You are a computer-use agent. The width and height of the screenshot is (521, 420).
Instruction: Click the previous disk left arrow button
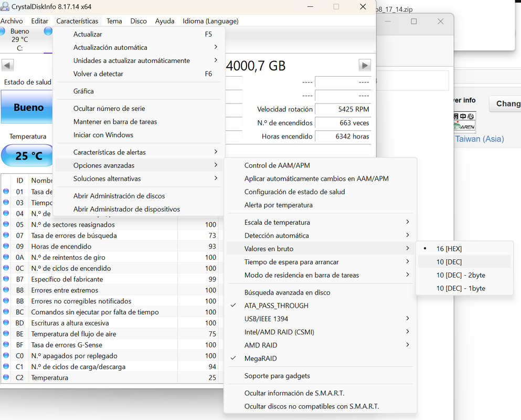8,65
